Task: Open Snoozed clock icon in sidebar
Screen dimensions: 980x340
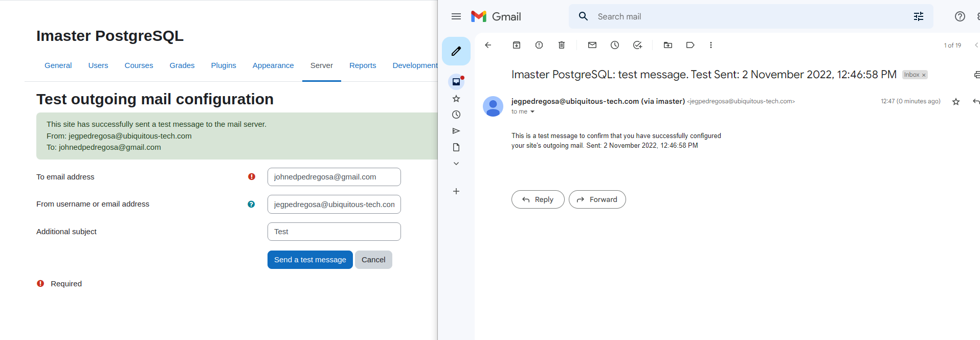Action: tap(456, 115)
